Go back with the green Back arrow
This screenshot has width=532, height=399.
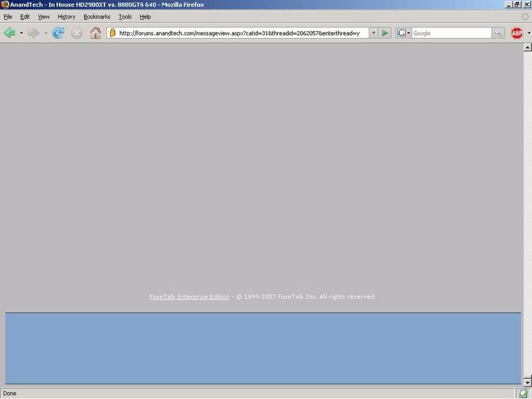[9, 33]
